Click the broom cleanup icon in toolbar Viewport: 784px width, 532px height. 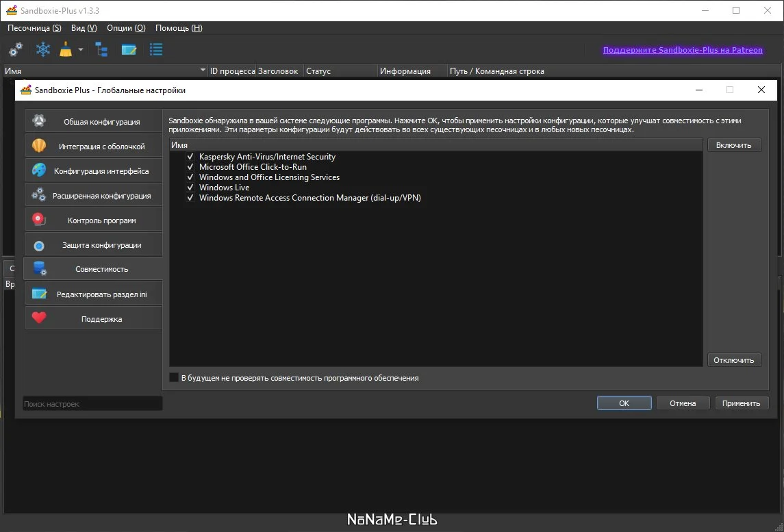pos(66,49)
